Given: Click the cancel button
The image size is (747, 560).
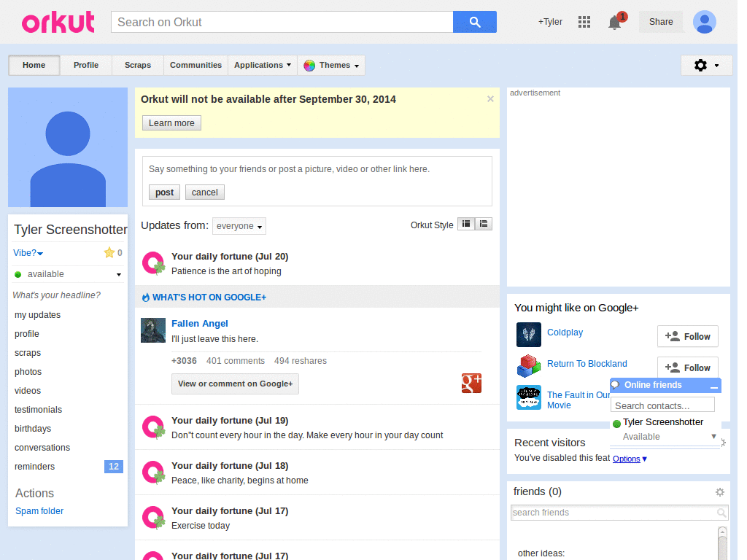Looking at the screenshot, I should coord(205,192).
